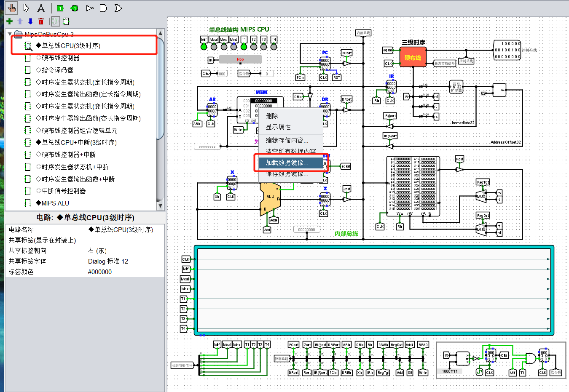Viewport: 569px width, 392px height.
Task: Choose the AND gate tool
Action: coord(103,8)
